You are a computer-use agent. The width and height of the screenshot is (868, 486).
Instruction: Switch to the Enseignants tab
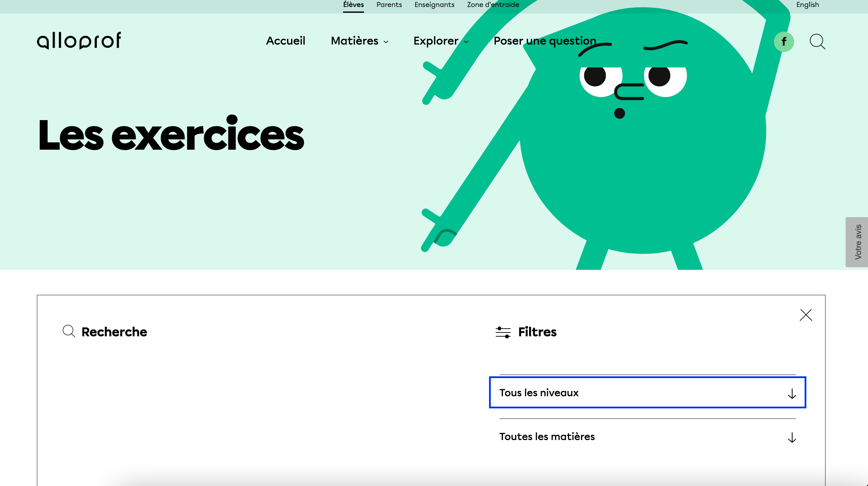tap(434, 5)
